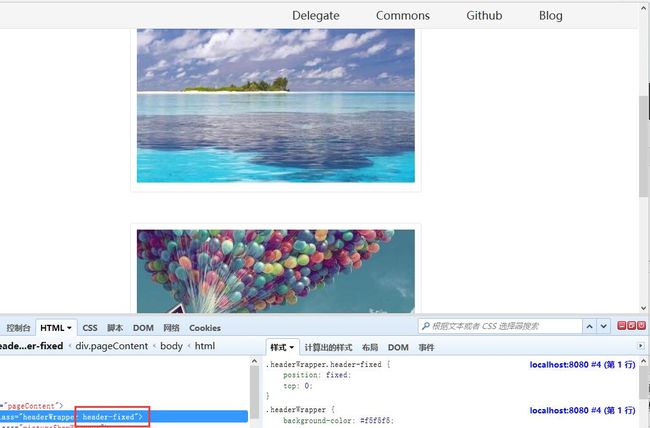Image resolution: width=650 pixels, height=428 pixels.
Task: Open the HTML tab dropdown arrow
Action: (x=69, y=328)
